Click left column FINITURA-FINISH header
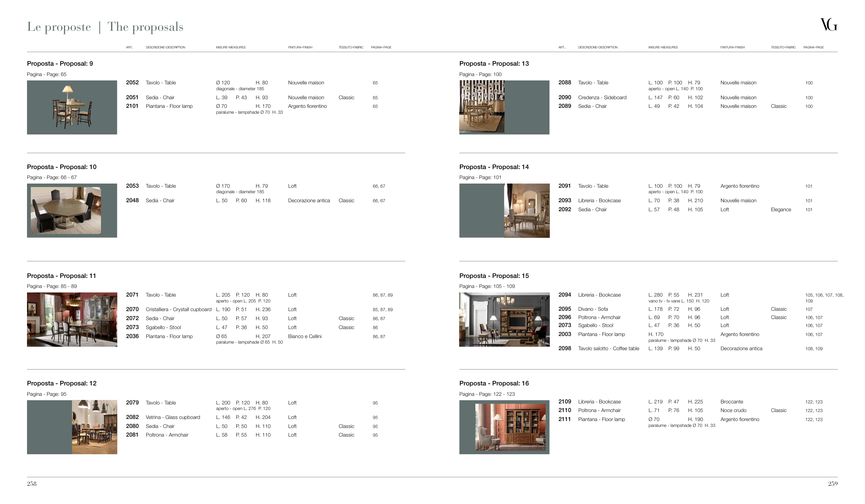 (x=300, y=47)
